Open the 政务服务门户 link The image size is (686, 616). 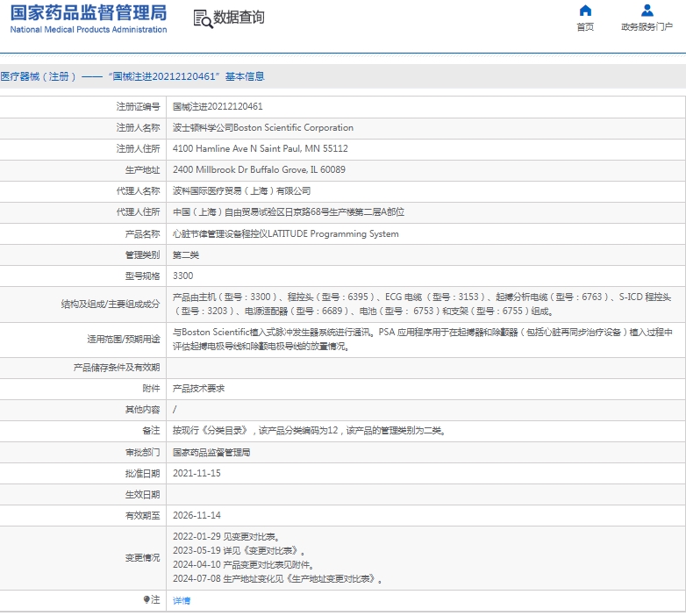tap(647, 27)
